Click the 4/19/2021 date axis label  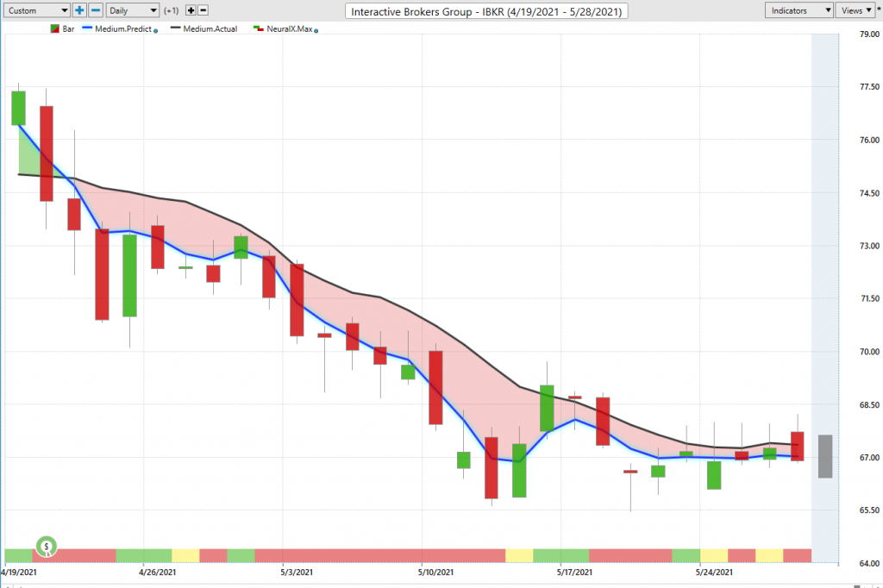19,572
